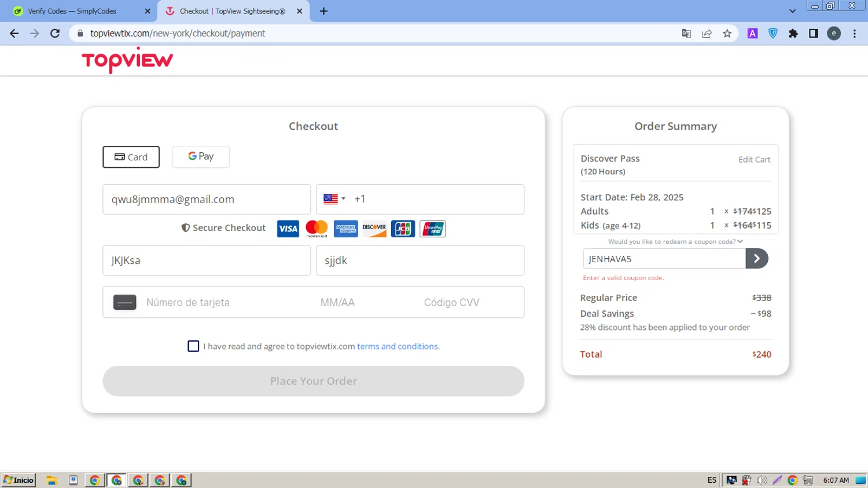Collapse the redeem coupon code expander
This screenshot has width=868, height=488.
tap(675, 241)
